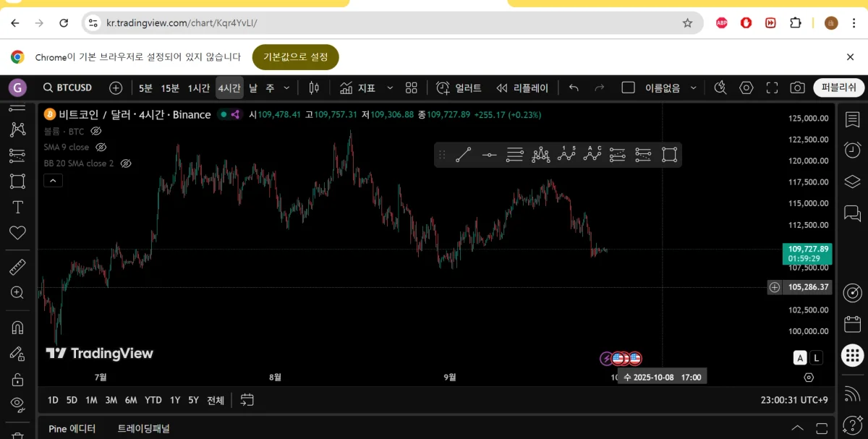Click the 기본값으로 설정 button
Viewport: 868px width, 439px height.
[x=295, y=57]
